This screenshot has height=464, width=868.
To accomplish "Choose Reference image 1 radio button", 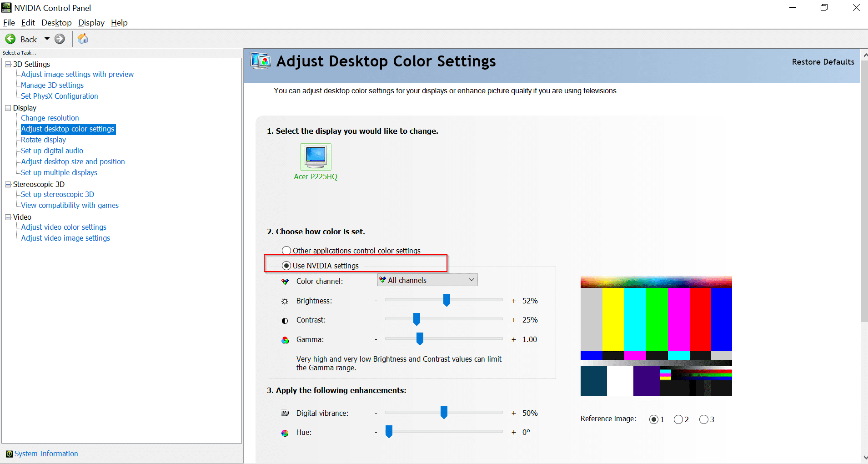I will coord(654,419).
